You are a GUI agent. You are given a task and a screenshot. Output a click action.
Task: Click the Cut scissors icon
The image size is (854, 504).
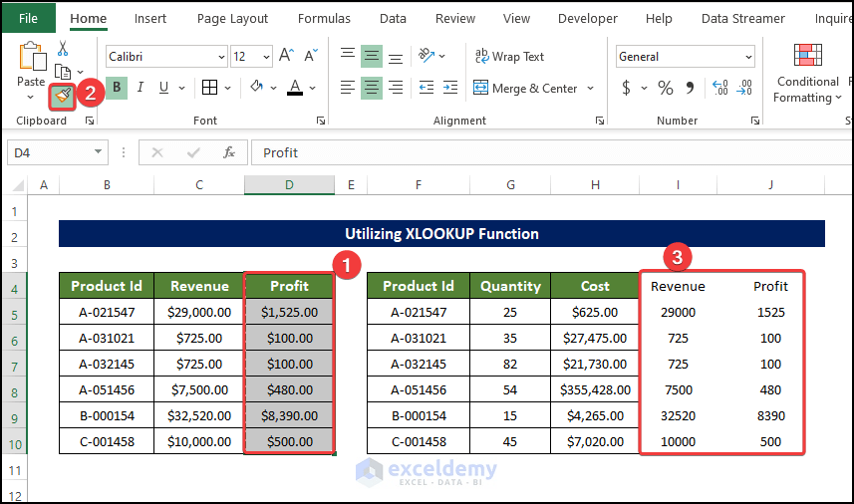pyautogui.click(x=63, y=49)
